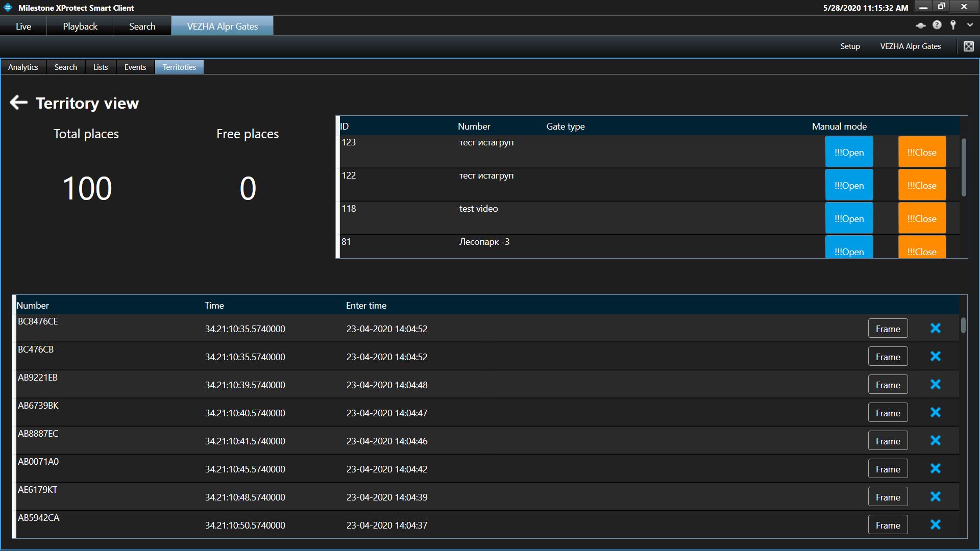
Task: View Frame for AB6739BK
Action: (888, 413)
